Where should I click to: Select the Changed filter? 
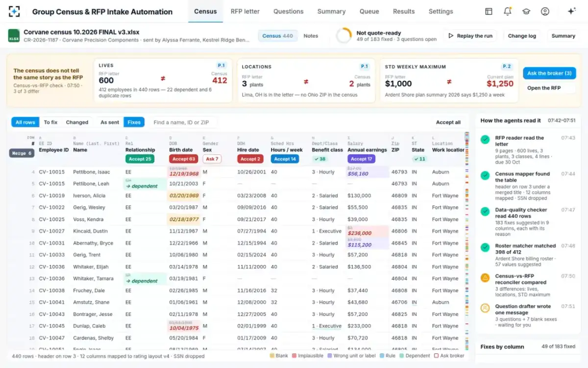[77, 122]
